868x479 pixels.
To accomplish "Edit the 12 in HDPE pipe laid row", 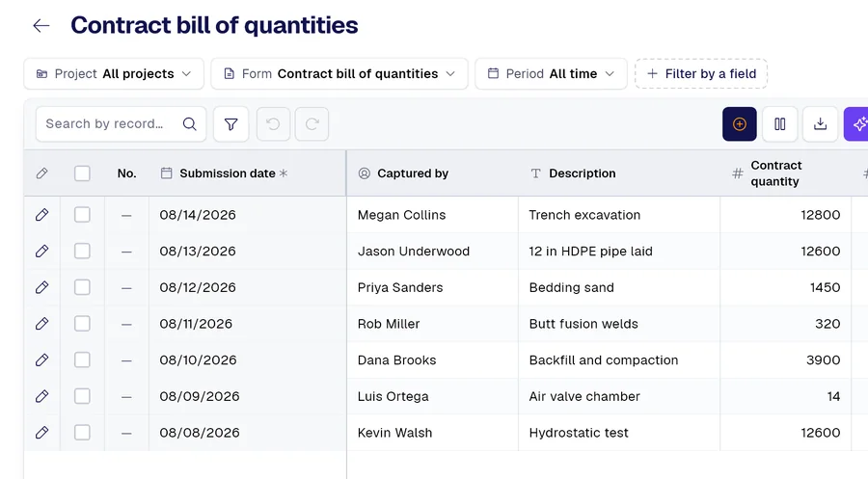I will (42, 252).
